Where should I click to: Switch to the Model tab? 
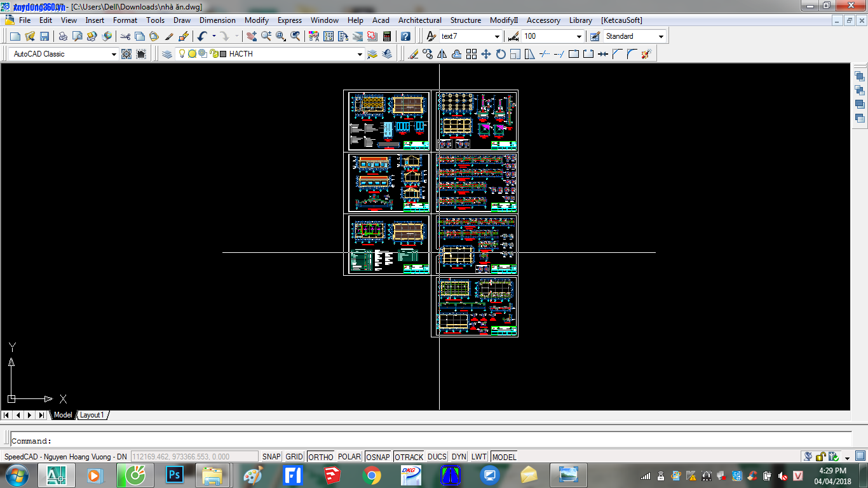pyautogui.click(x=63, y=415)
